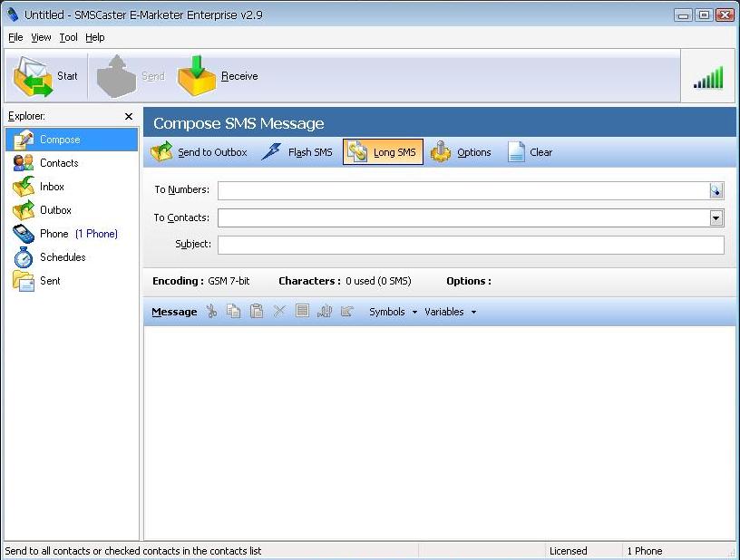Open the Tool menu
Screen dimensions: 740x560
[x=68, y=37]
